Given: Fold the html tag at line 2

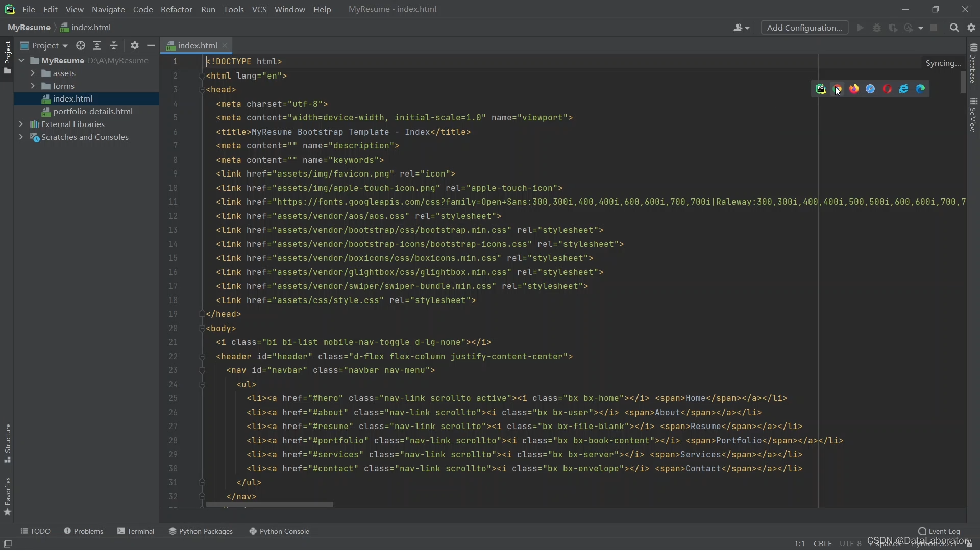Looking at the screenshot, I should point(202,76).
